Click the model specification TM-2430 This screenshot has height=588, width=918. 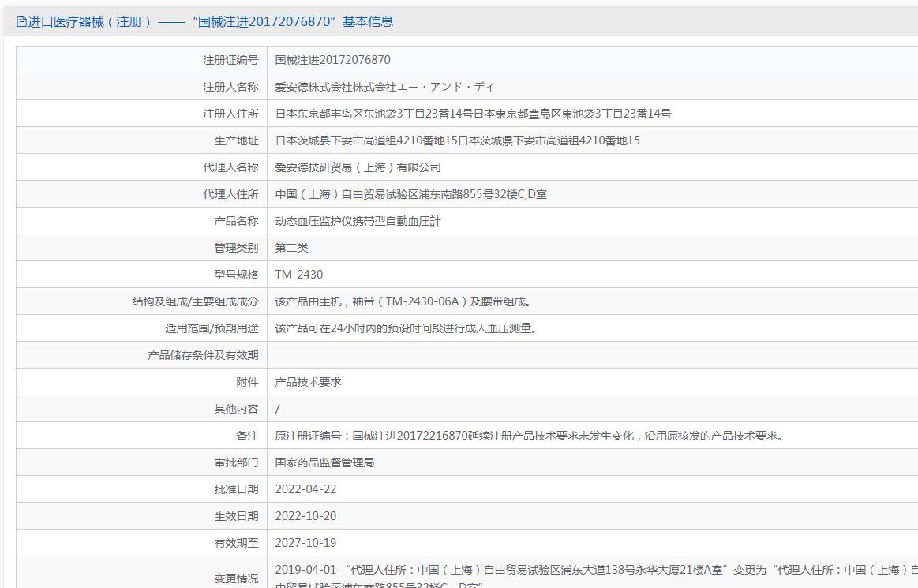coord(298,275)
